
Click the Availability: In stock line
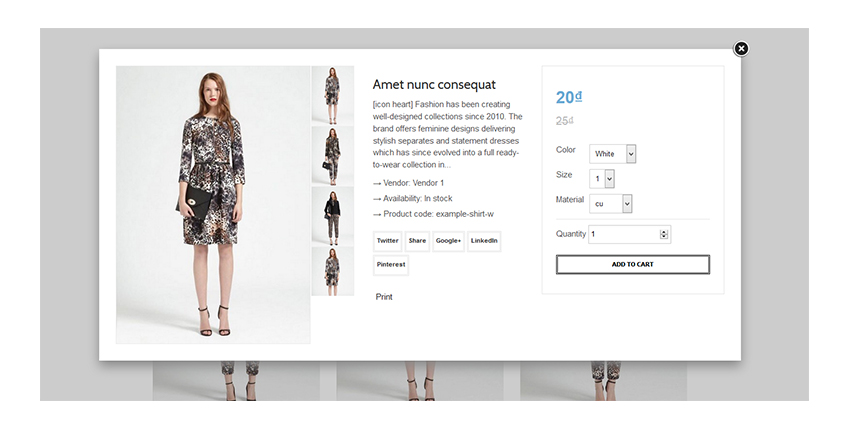pyautogui.click(x=413, y=198)
